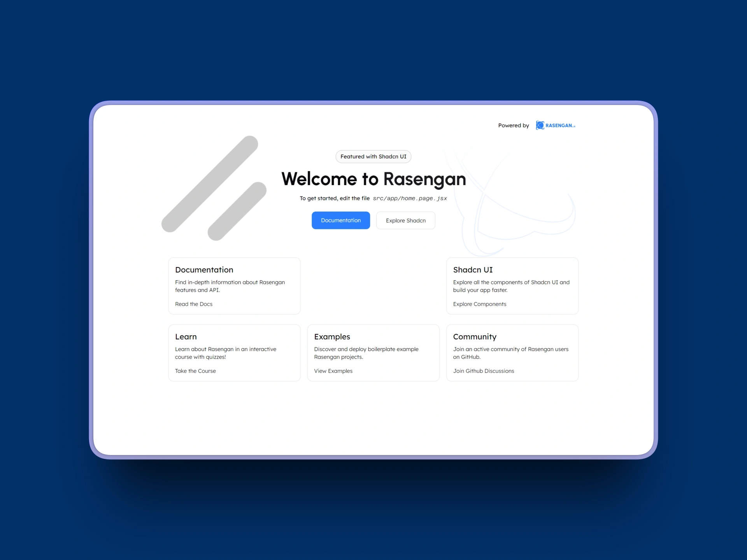Follow the Join Github Discussions link
The width and height of the screenshot is (747, 560).
click(x=483, y=371)
